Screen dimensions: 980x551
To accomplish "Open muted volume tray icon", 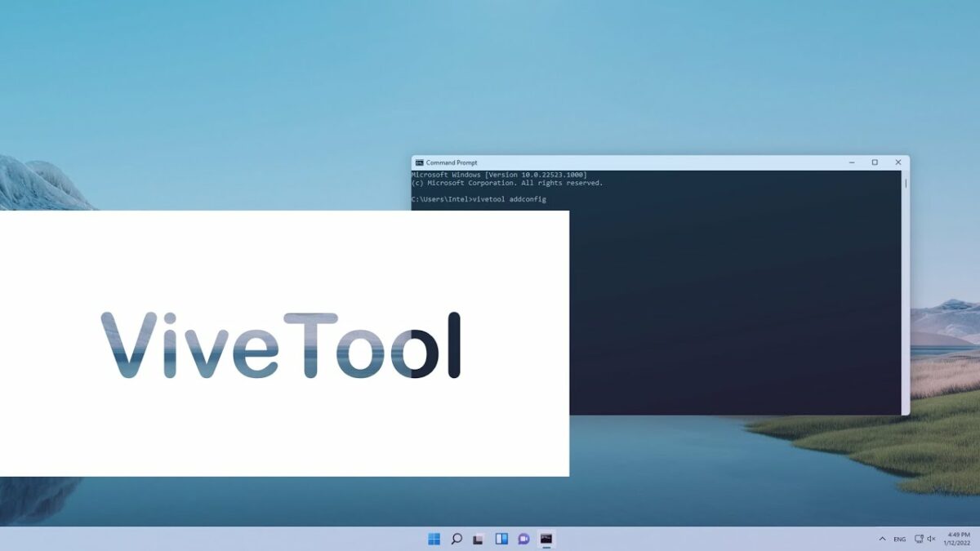I will (x=932, y=539).
